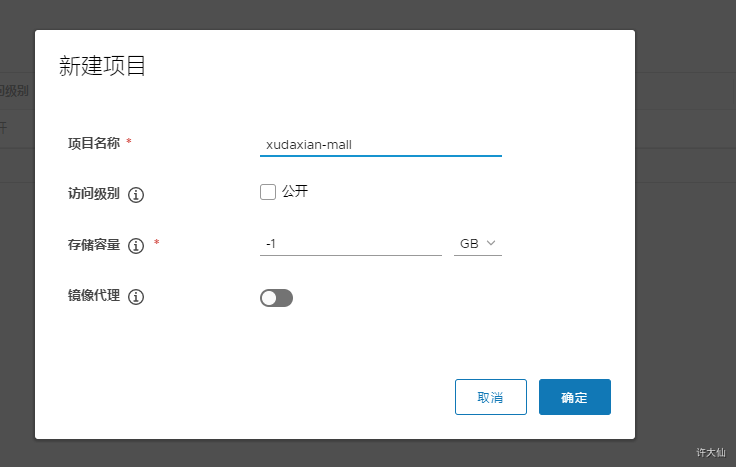Click the red asterisk after 项目名称
Viewport: 736px width, 467px height.
coord(129,141)
